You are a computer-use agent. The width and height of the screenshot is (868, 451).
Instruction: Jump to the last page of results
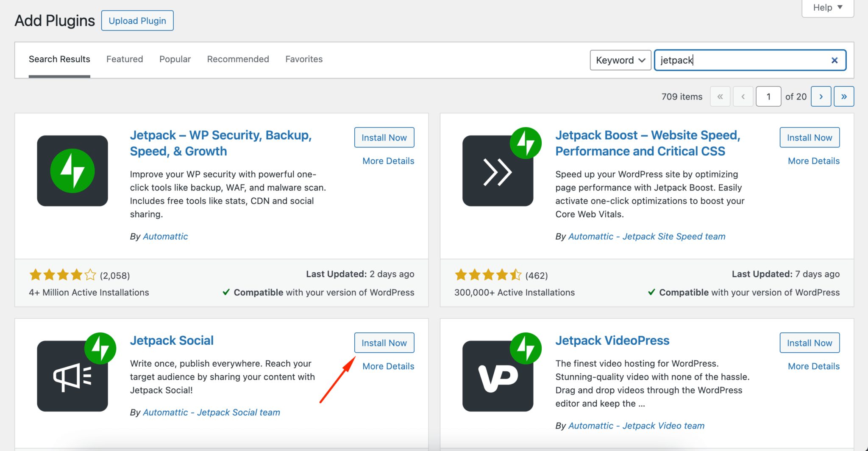[x=843, y=97]
